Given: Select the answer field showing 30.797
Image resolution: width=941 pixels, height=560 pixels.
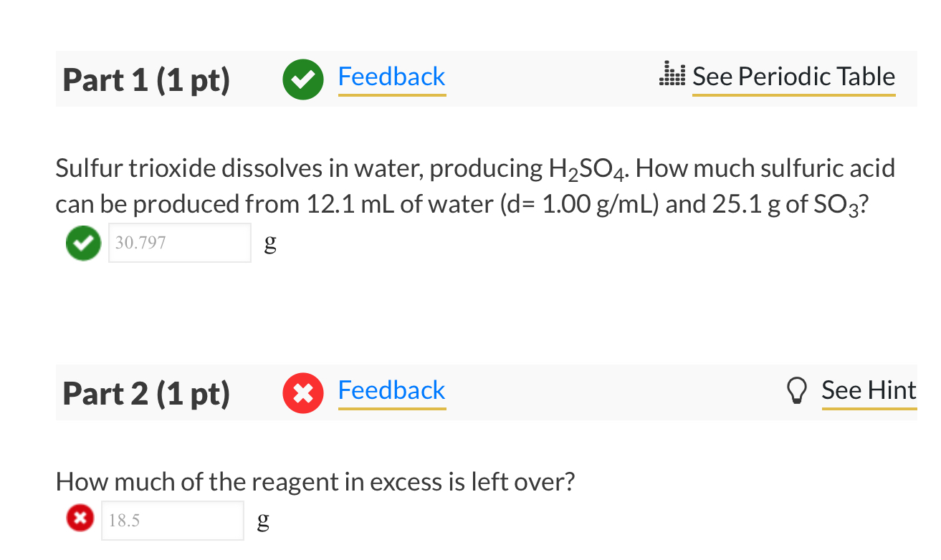Looking at the screenshot, I should tap(179, 243).
